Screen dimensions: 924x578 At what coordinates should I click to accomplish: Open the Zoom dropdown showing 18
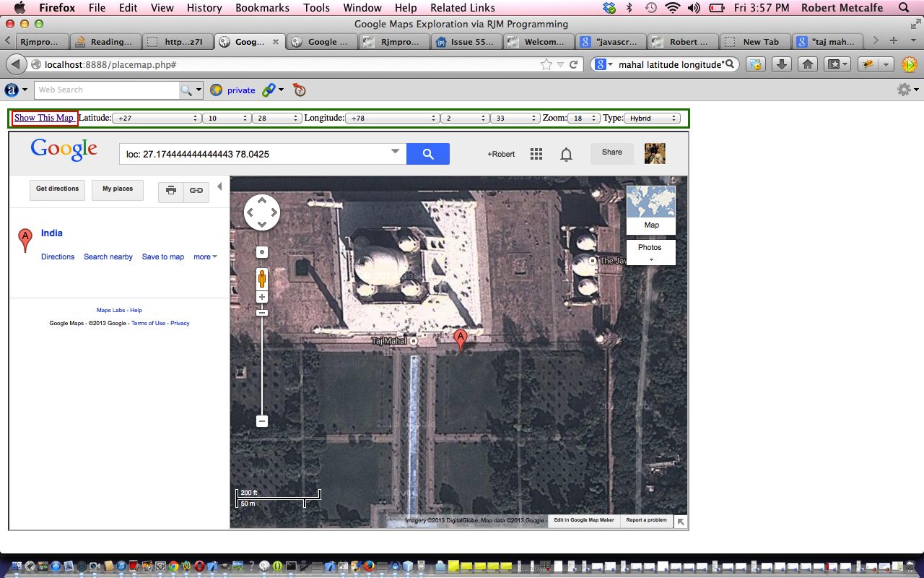584,118
